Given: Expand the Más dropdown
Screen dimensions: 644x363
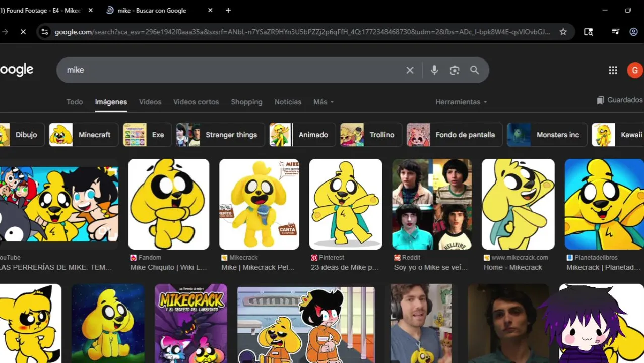Looking at the screenshot, I should (x=324, y=102).
